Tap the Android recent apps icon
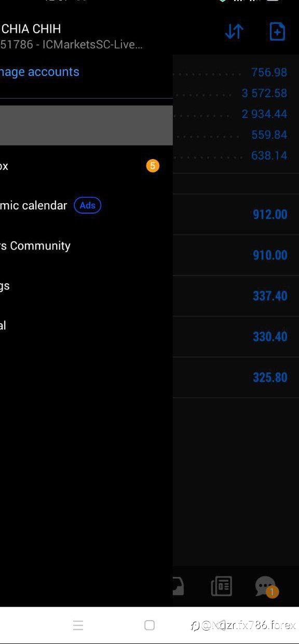The image size is (299, 644). pos(78,625)
